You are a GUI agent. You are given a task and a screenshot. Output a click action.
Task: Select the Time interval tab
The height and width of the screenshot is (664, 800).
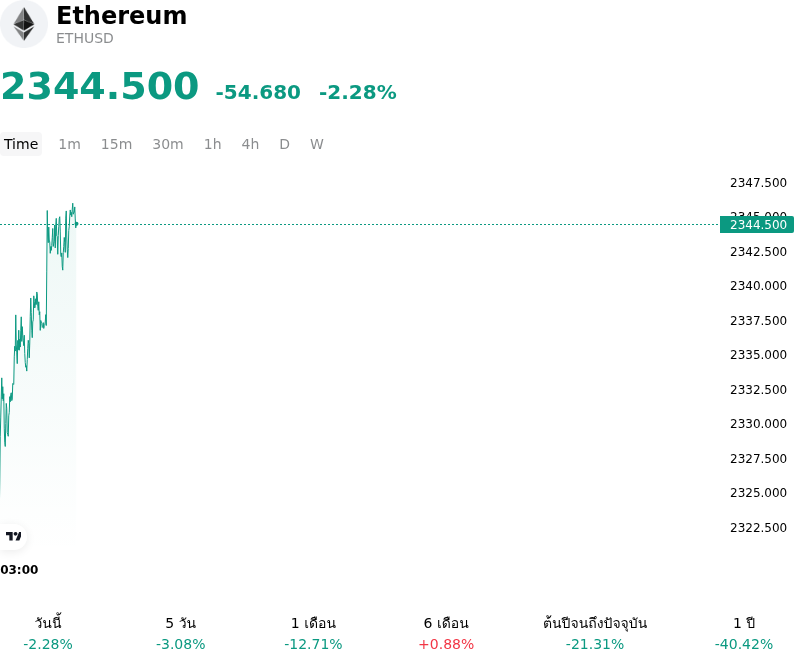tap(21, 144)
